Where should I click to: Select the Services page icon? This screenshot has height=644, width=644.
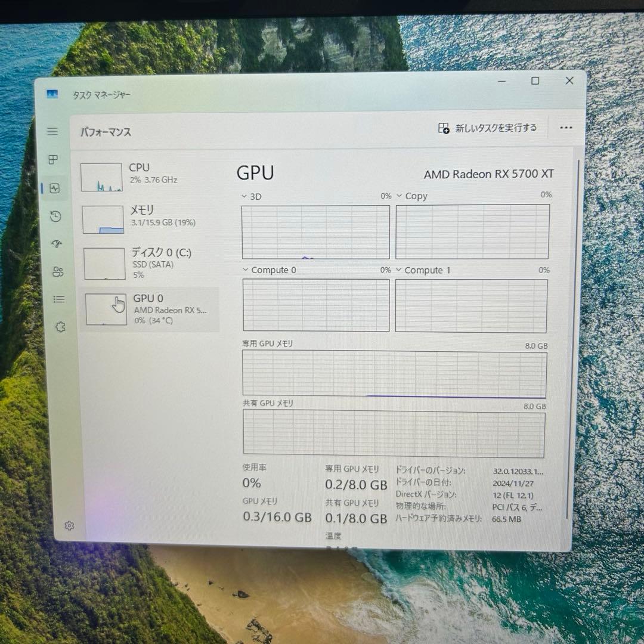(x=59, y=327)
